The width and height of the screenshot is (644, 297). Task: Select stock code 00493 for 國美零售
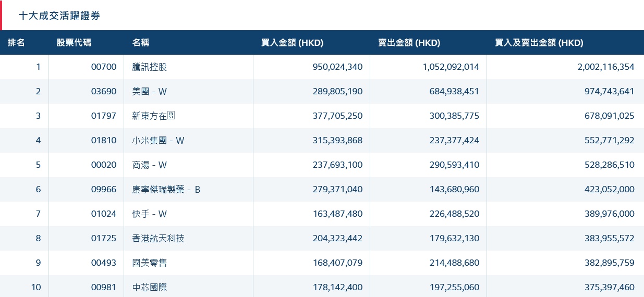click(x=104, y=263)
